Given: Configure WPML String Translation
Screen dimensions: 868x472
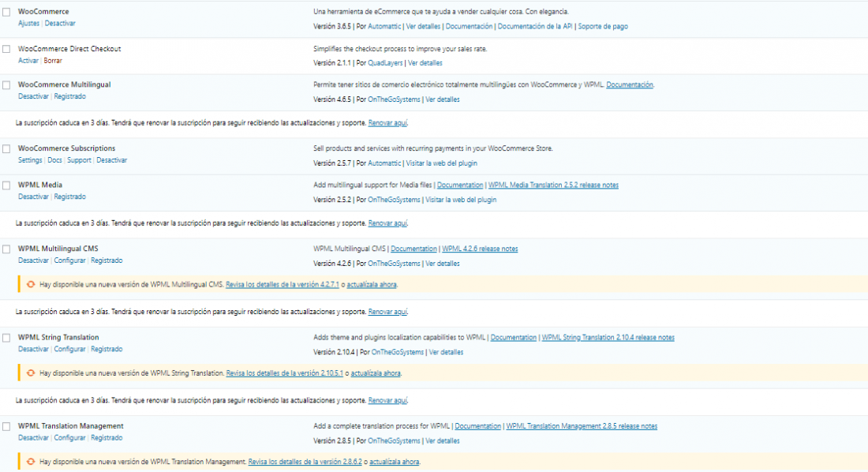Looking at the screenshot, I should point(69,349).
